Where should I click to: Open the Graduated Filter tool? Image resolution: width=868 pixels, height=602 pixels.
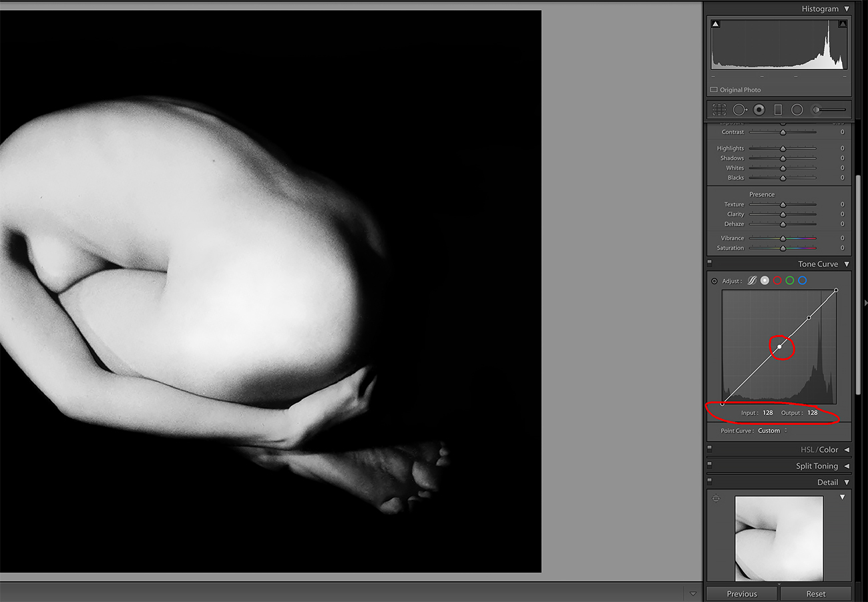point(778,109)
